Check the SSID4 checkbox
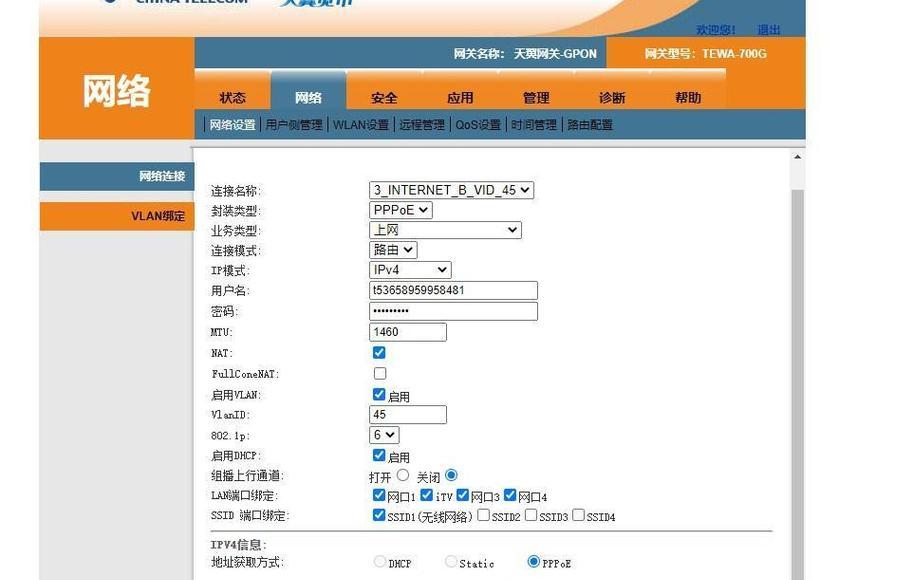Image resolution: width=913 pixels, height=580 pixels. pos(578,515)
